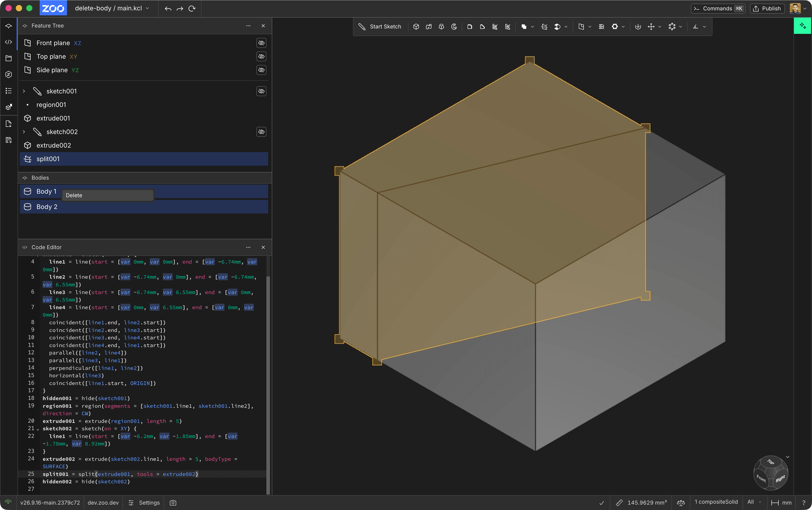812x510 pixels.
Task: Select the Translate move tool icon
Action: coord(651,27)
